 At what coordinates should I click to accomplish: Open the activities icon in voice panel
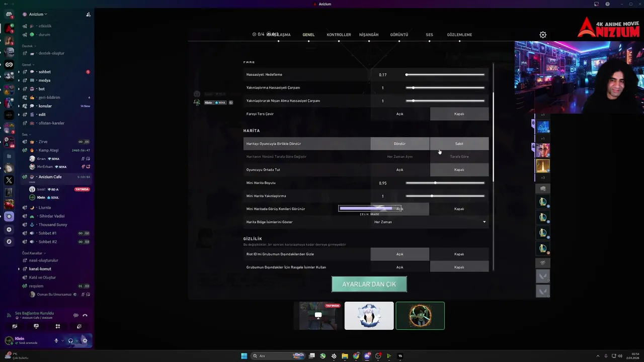[58, 326]
